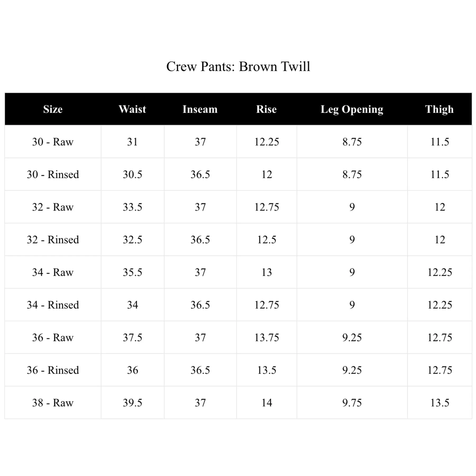Select the 36 - Raw size cell
This screenshot has height=476, width=476.
[53, 337]
